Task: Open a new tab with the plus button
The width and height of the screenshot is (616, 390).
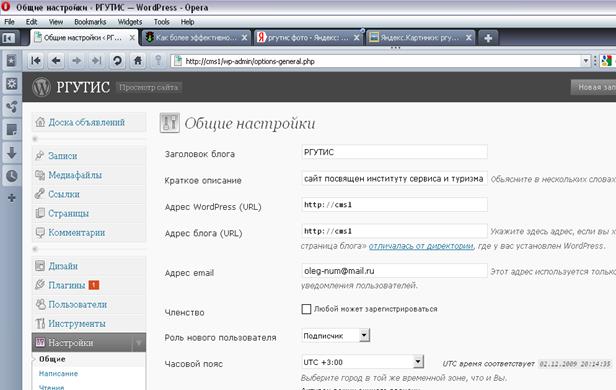Action: [488, 38]
